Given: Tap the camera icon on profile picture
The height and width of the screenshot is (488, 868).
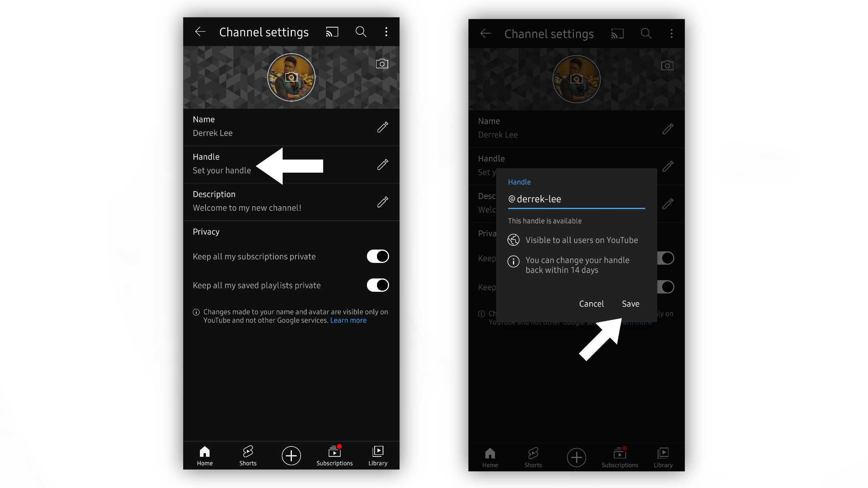Looking at the screenshot, I should point(291,78).
